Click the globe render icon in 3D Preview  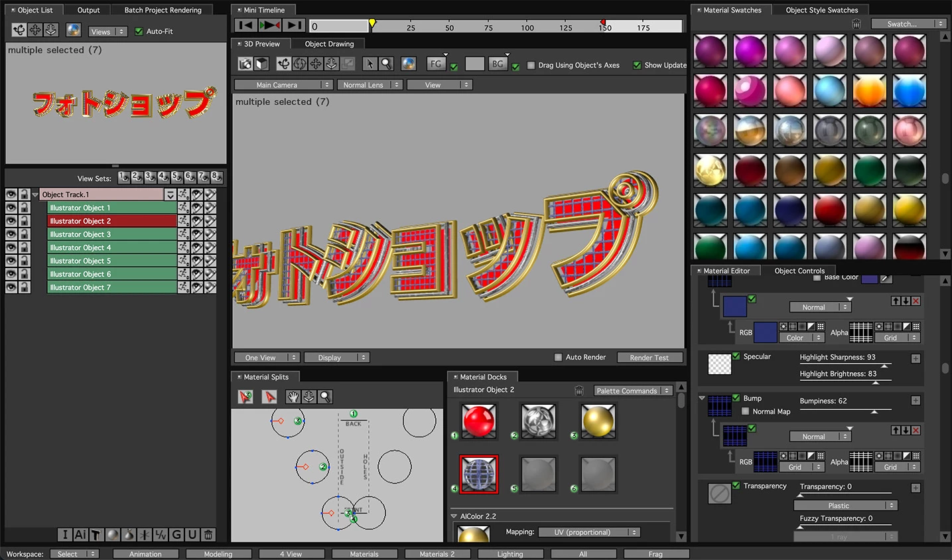click(409, 64)
